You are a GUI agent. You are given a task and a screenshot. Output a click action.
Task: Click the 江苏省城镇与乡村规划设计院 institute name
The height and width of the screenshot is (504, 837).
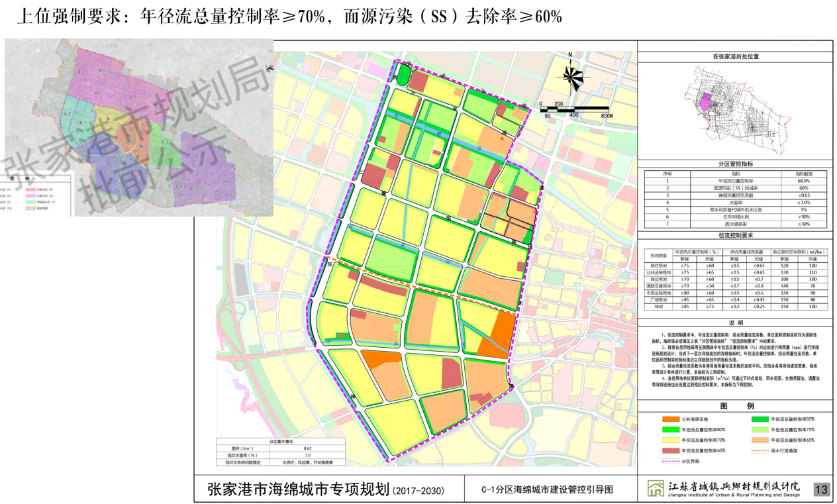[733, 485]
